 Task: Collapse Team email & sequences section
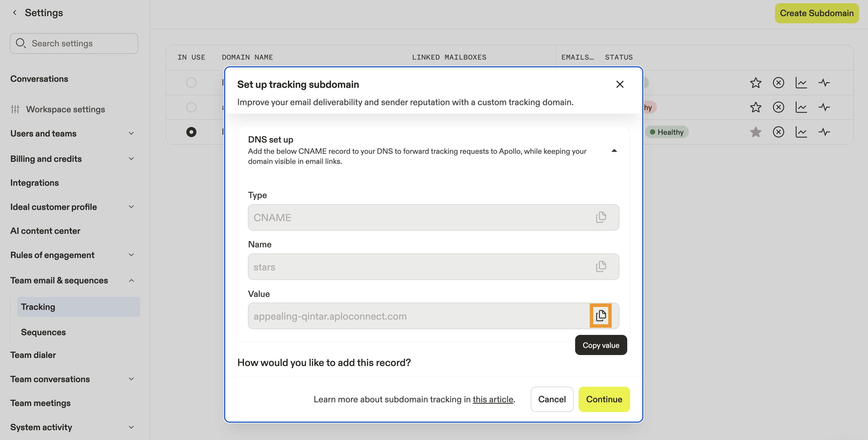click(131, 280)
